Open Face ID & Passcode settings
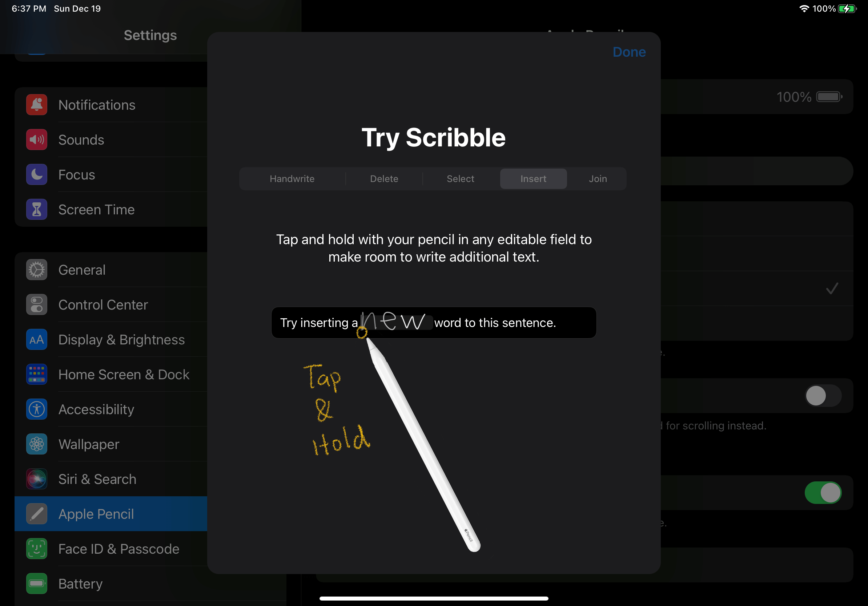868x606 pixels. click(x=119, y=549)
